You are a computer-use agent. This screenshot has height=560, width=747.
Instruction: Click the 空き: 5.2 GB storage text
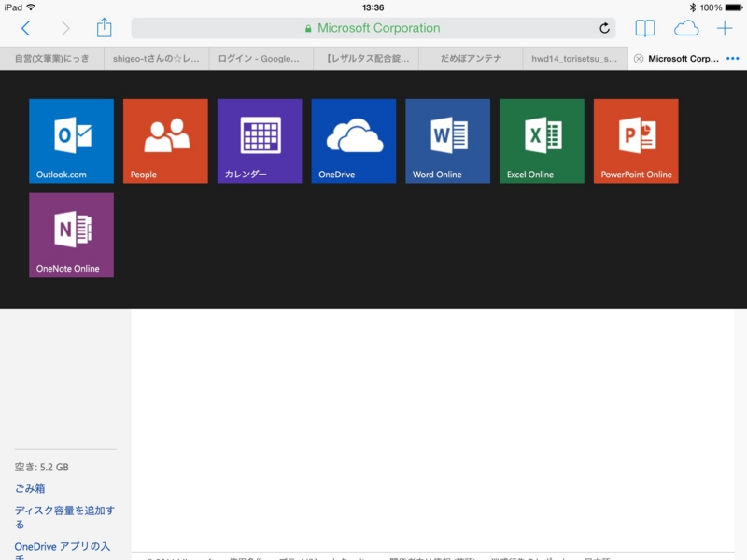(41, 467)
